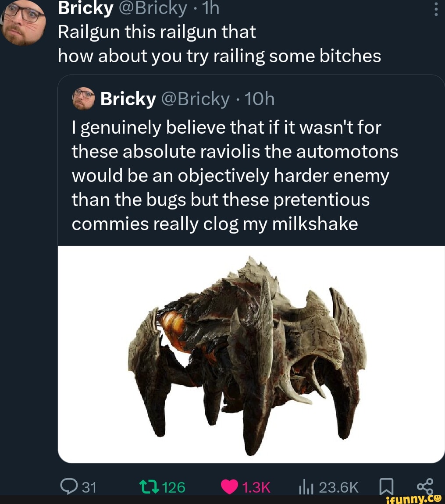
Task: Open quoted tweet text about automotons
Action: point(235,175)
